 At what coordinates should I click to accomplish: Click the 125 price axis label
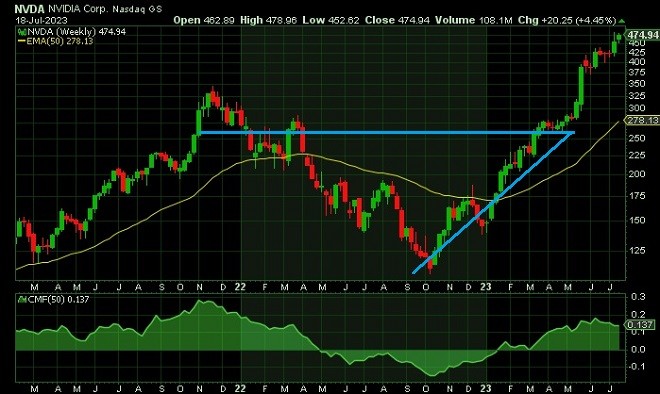click(x=636, y=250)
